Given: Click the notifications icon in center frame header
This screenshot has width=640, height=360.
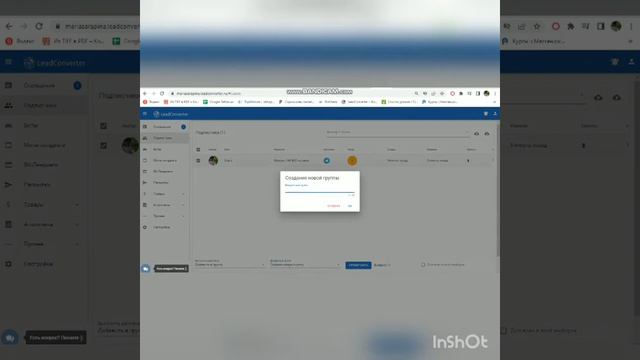Looking at the screenshot, I should point(486,114).
